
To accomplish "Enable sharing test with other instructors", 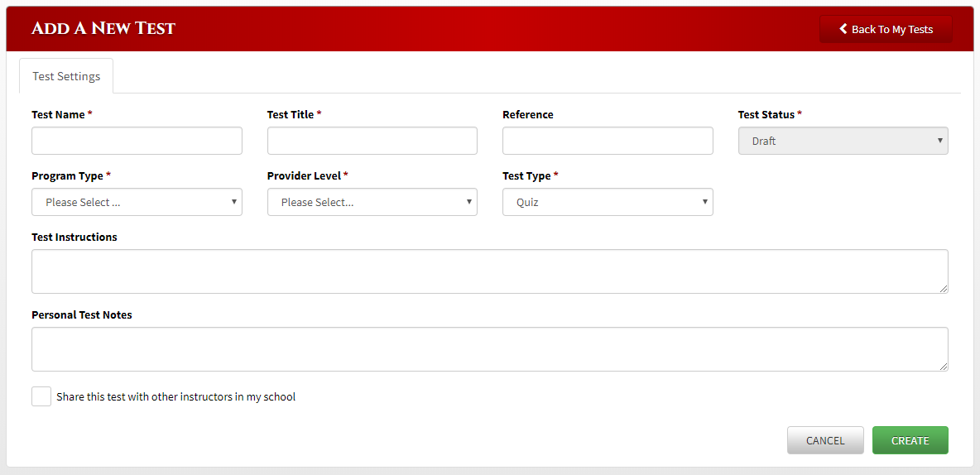I will [41, 396].
